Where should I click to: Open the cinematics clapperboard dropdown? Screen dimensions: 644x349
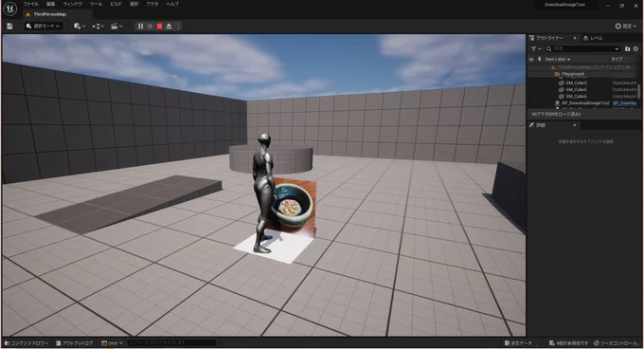116,26
